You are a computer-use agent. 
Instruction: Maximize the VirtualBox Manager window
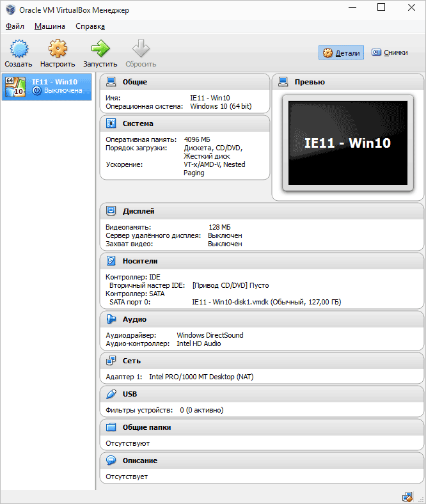tap(381, 8)
